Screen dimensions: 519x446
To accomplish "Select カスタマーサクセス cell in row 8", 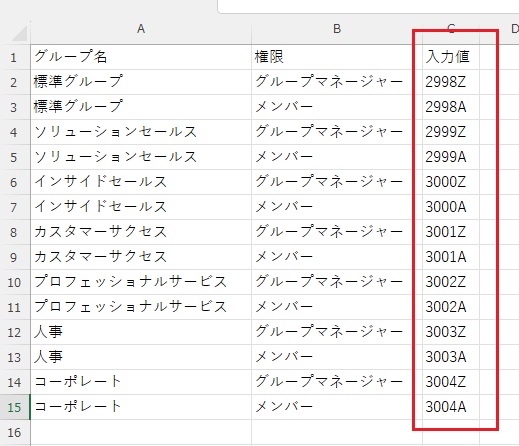I will (x=141, y=232).
